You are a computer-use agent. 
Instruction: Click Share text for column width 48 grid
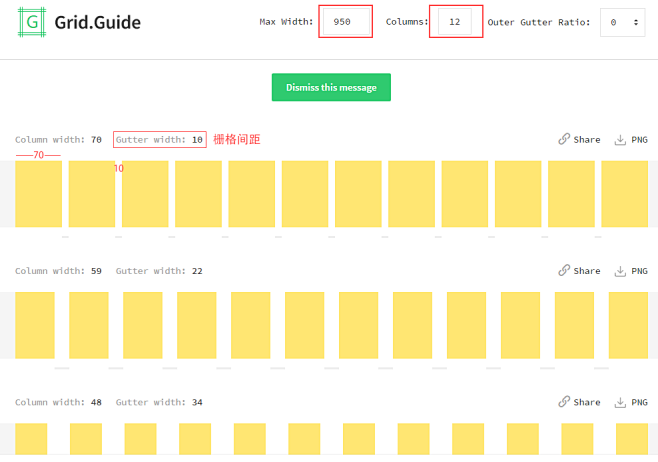587,402
